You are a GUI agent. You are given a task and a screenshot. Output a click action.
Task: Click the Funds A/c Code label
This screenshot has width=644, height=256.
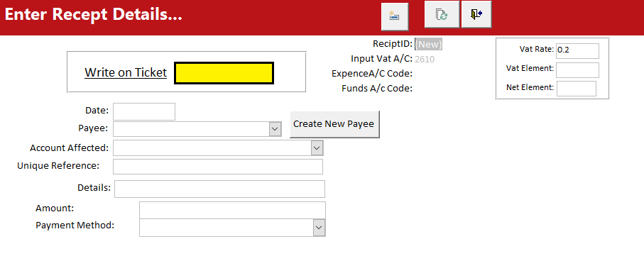pyautogui.click(x=377, y=88)
